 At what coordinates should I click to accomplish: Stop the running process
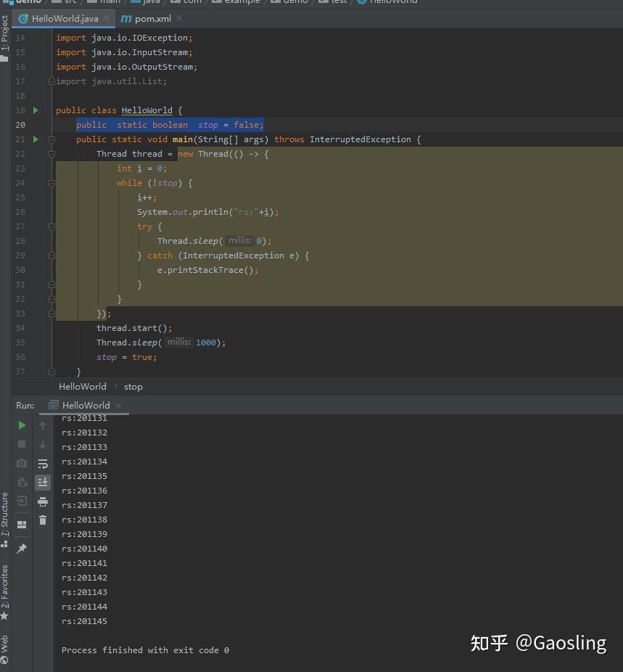pyautogui.click(x=22, y=446)
